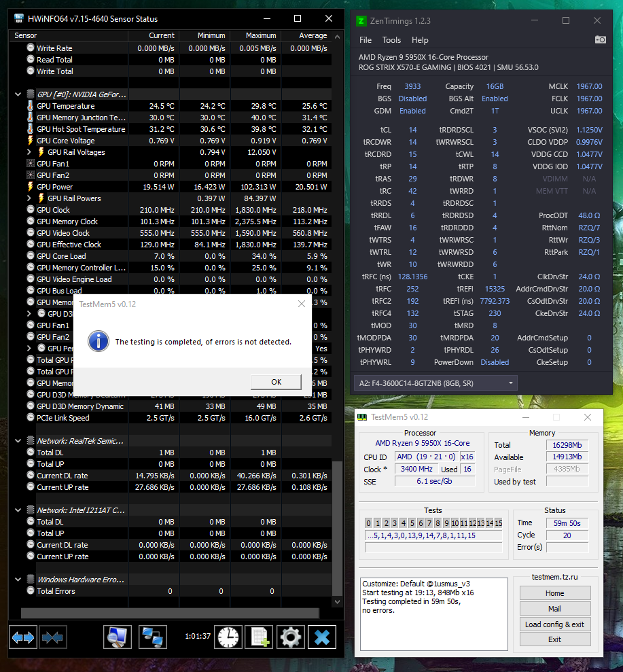
Task: Click the GPU Fan1 fan icon with 0 RPM
Action: (31, 163)
